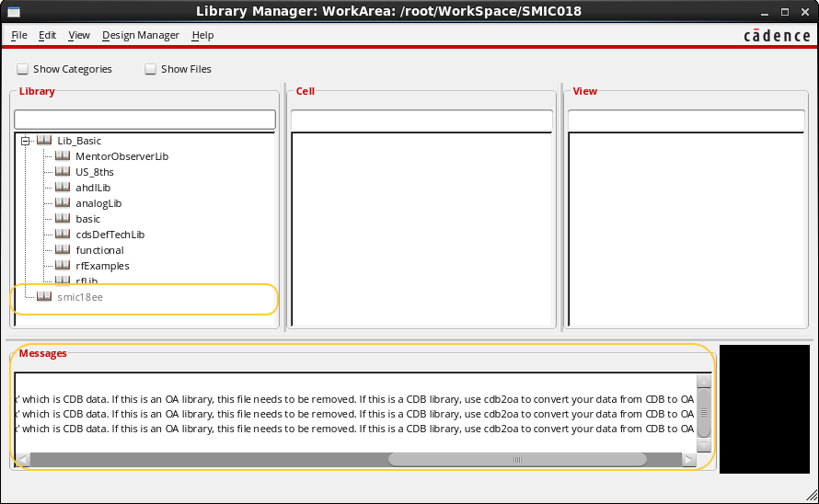Click the Library filter text field
819x504 pixels.
[x=144, y=120]
